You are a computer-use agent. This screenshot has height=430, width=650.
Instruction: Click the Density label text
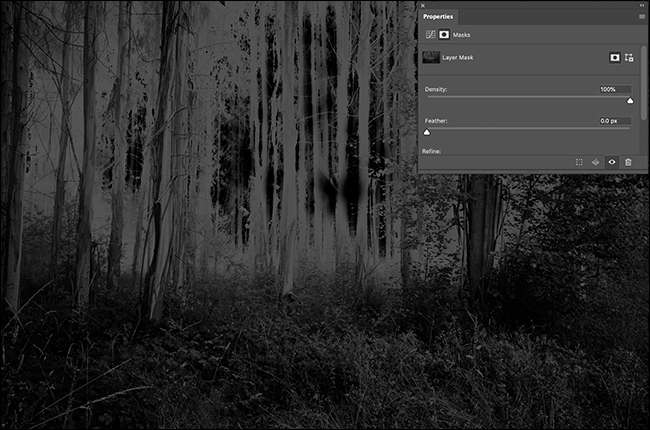[x=436, y=90]
